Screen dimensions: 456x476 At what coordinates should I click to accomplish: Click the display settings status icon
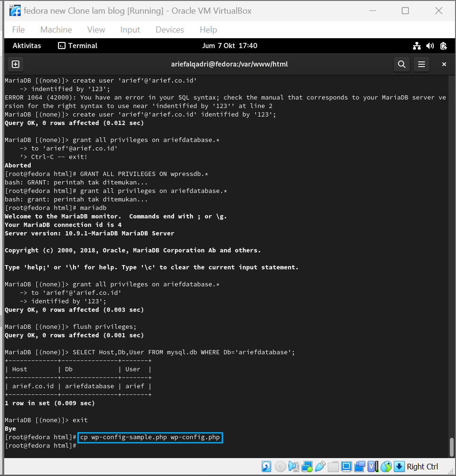point(346,466)
